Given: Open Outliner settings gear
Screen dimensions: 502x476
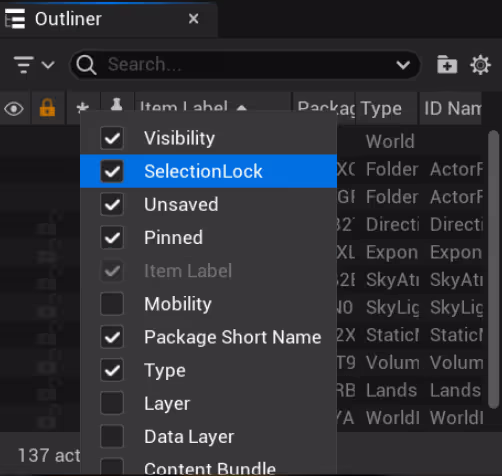Looking at the screenshot, I should pyautogui.click(x=480, y=65).
